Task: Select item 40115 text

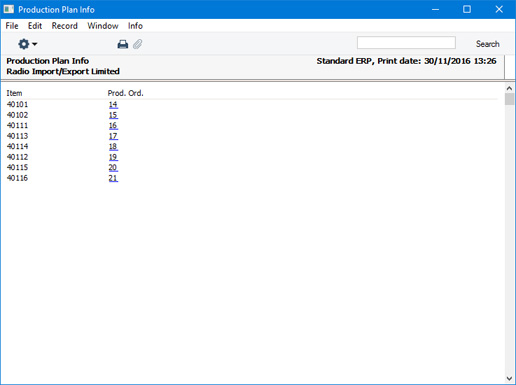Action: point(17,167)
